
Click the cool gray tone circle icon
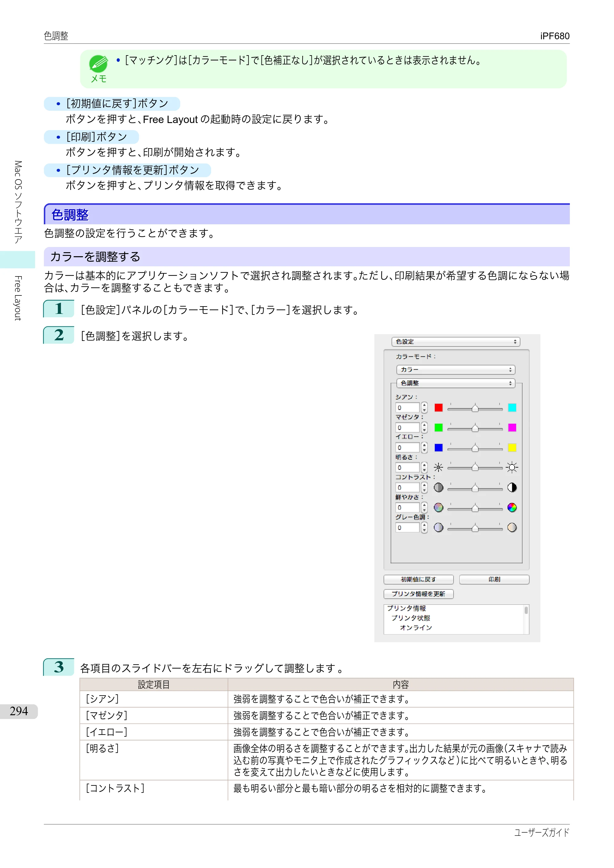coord(438,528)
